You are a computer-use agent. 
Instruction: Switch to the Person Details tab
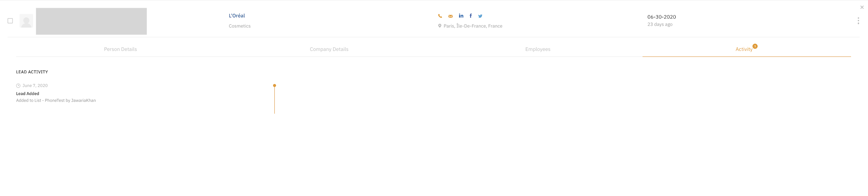coord(120,49)
